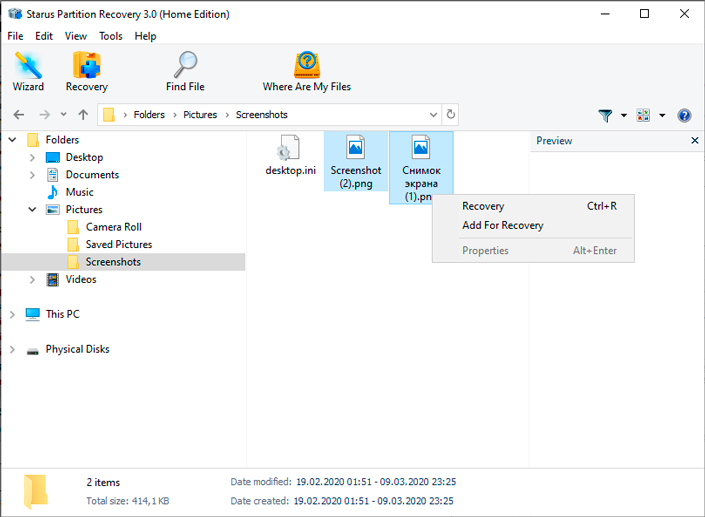Go forward with the right arrow
The image size is (705, 517).
pyautogui.click(x=45, y=115)
